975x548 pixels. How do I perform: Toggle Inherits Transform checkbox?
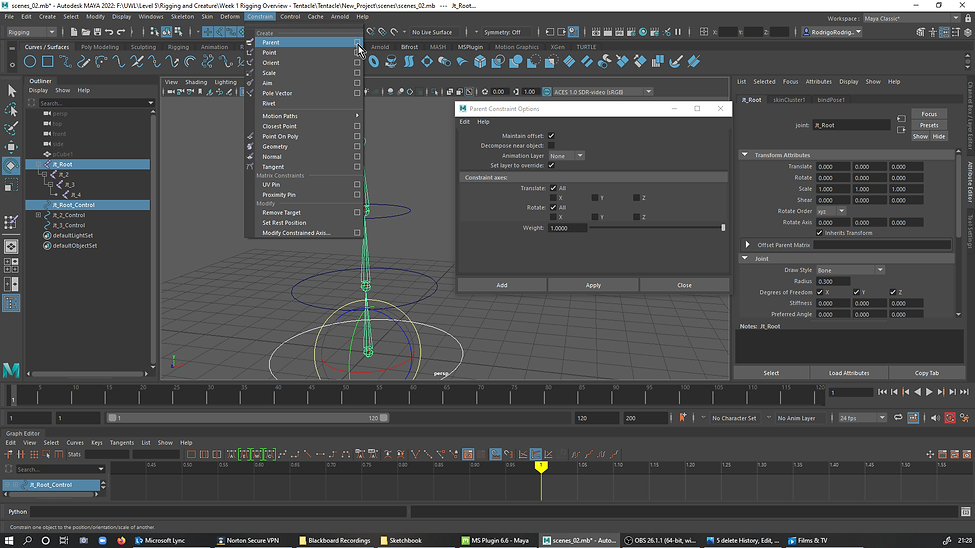pyautogui.click(x=820, y=233)
